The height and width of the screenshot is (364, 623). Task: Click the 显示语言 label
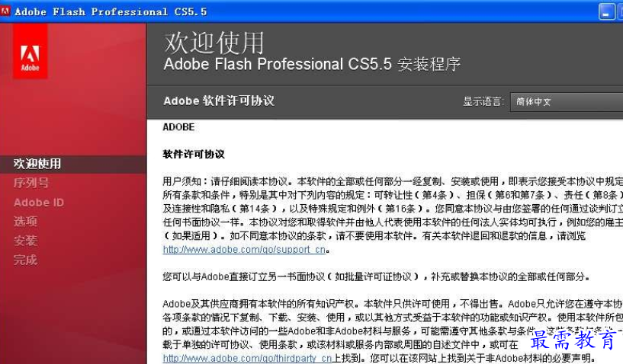(483, 101)
